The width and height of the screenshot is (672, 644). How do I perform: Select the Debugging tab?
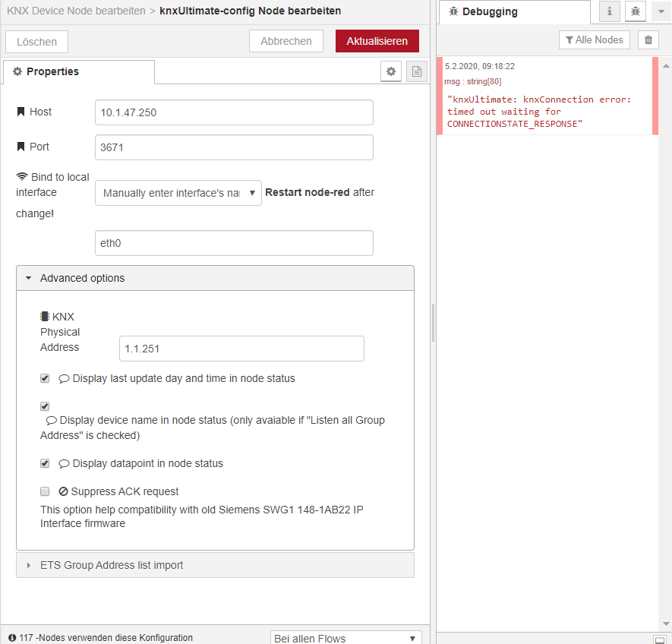click(514, 11)
